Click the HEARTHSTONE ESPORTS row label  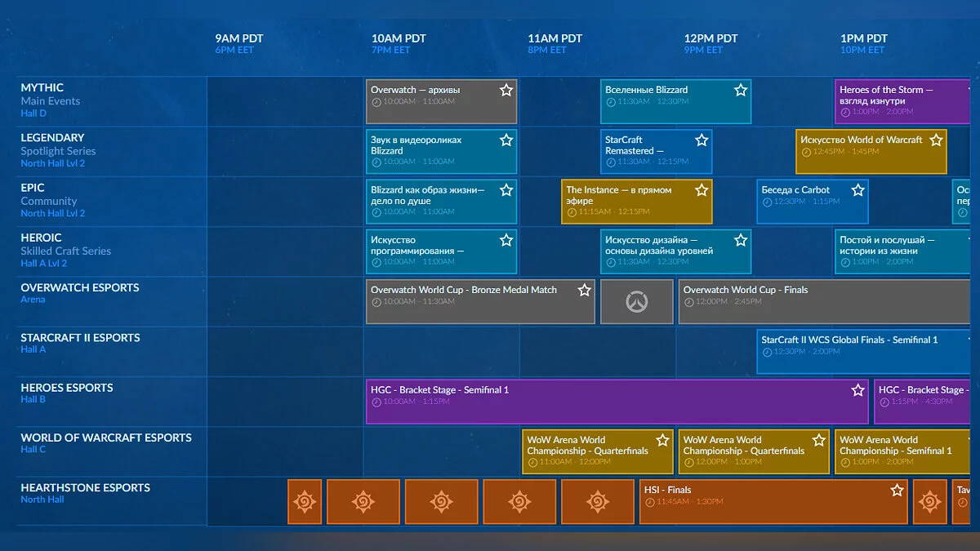tap(86, 487)
